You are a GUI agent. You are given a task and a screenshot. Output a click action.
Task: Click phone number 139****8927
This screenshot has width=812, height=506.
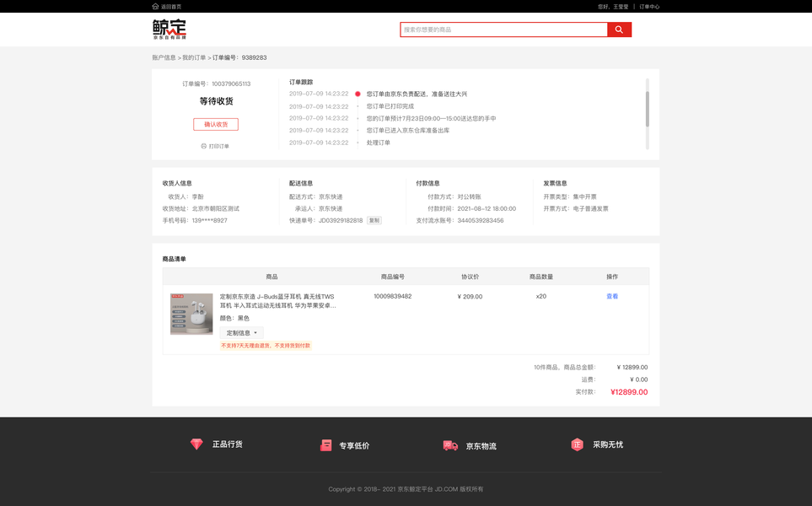210,221
